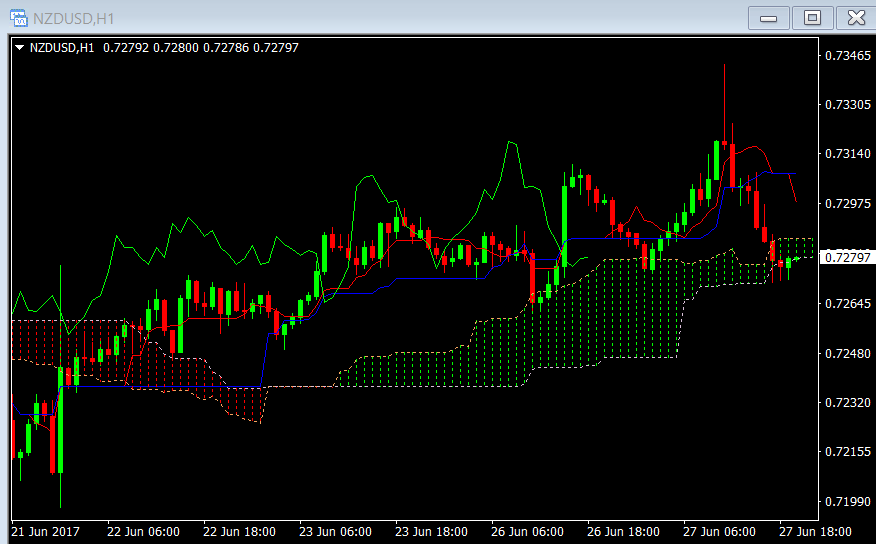This screenshot has height=544, width=876.
Task: Click the 0.71990 price axis label
Action: pos(845,501)
